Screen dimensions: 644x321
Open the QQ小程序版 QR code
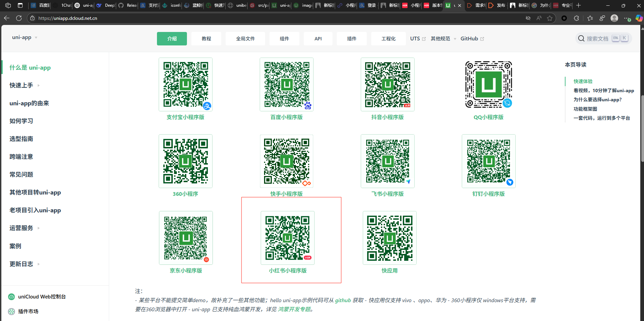pos(489,84)
